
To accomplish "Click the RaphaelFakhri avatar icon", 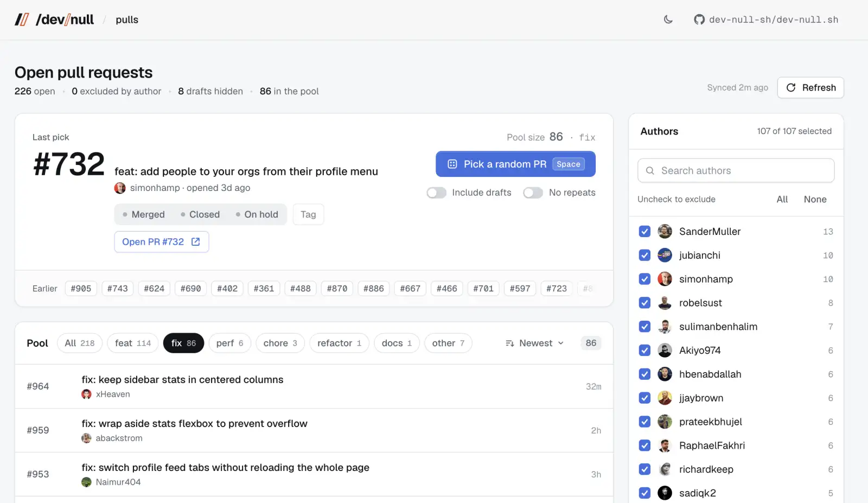I will coord(665,445).
